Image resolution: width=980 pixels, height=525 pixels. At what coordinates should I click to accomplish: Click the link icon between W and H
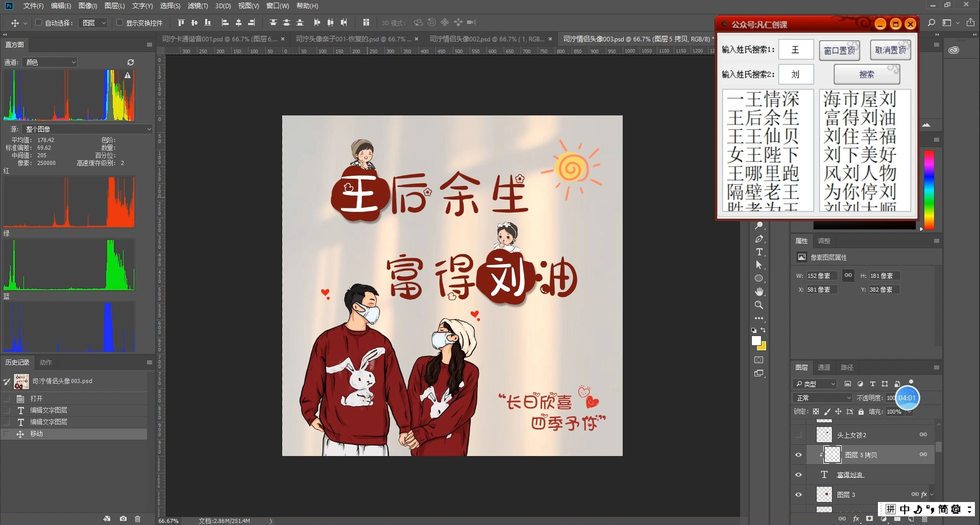click(848, 275)
